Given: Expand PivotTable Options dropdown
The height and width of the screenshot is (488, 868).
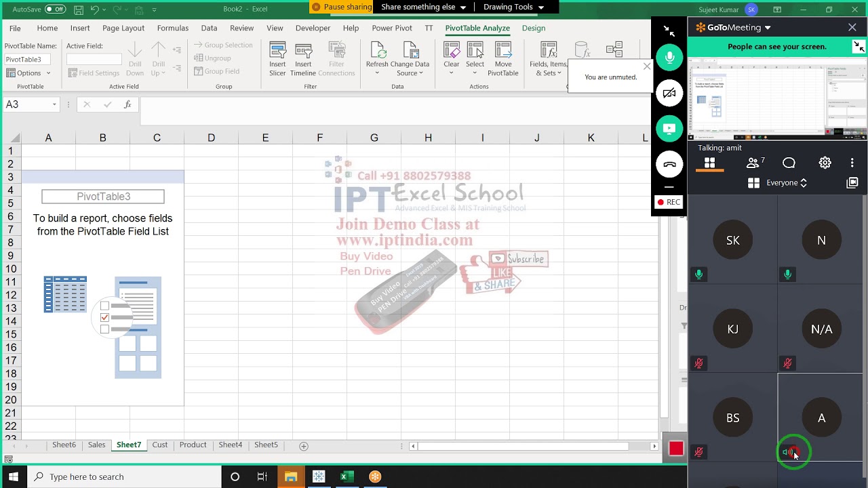Looking at the screenshot, I should (48, 73).
